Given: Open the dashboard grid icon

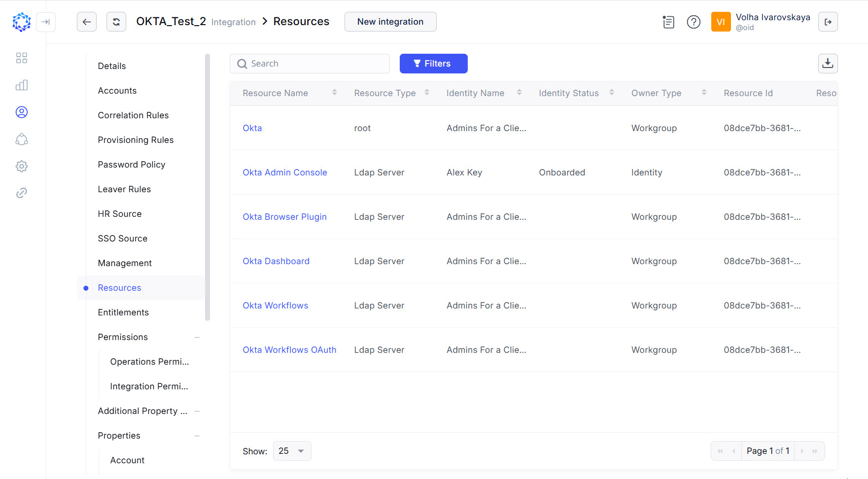Looking at the screenshot, I should point(22,58).
